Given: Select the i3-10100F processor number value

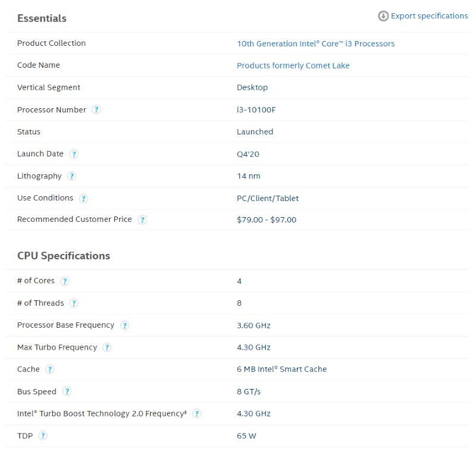Looking at the screenshot, I should [256, 110].
